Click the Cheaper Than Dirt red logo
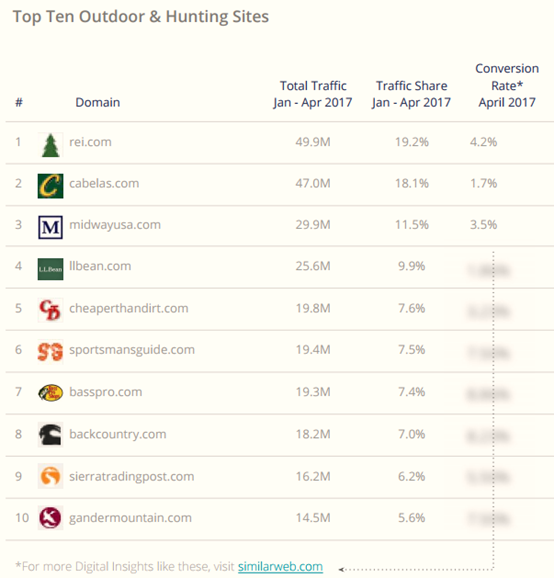The image size is (554, 578). 50,310
